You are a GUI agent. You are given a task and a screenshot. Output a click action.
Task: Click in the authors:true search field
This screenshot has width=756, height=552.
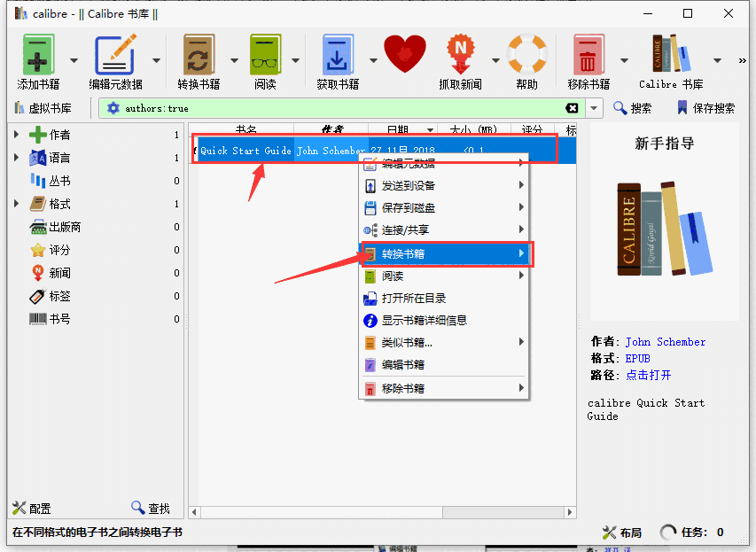[342, 108]
